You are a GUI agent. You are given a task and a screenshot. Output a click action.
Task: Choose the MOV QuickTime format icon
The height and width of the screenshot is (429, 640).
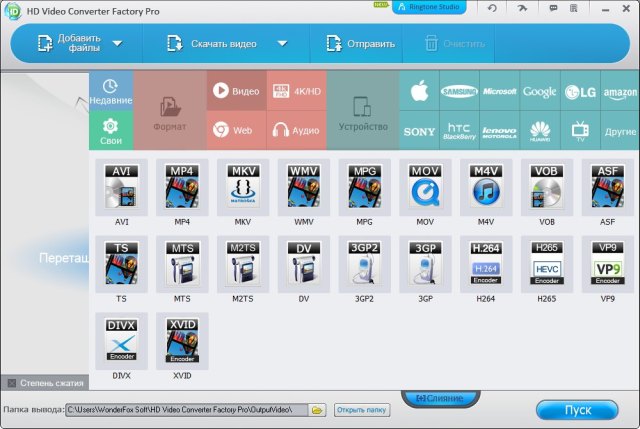[426, 187]
